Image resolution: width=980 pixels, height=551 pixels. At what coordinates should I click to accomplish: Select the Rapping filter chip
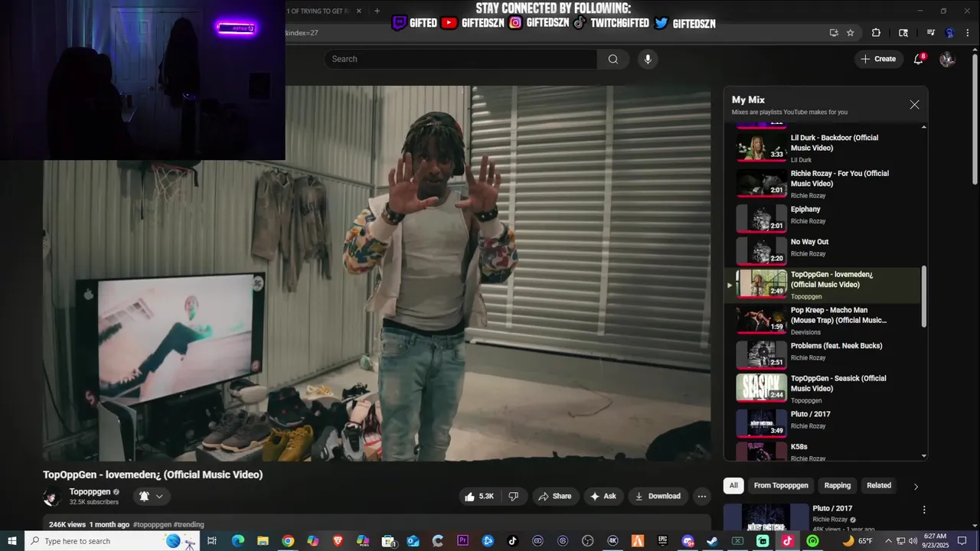838,485
